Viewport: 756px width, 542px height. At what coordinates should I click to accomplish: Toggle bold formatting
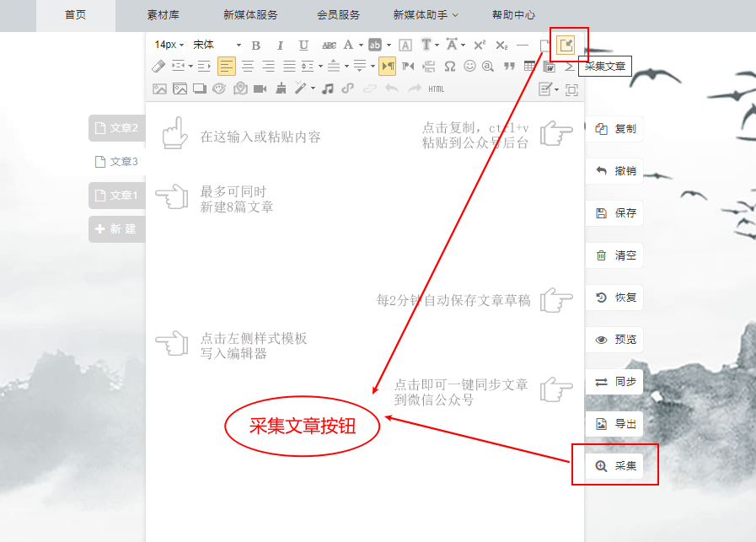[x=256, y=45]
